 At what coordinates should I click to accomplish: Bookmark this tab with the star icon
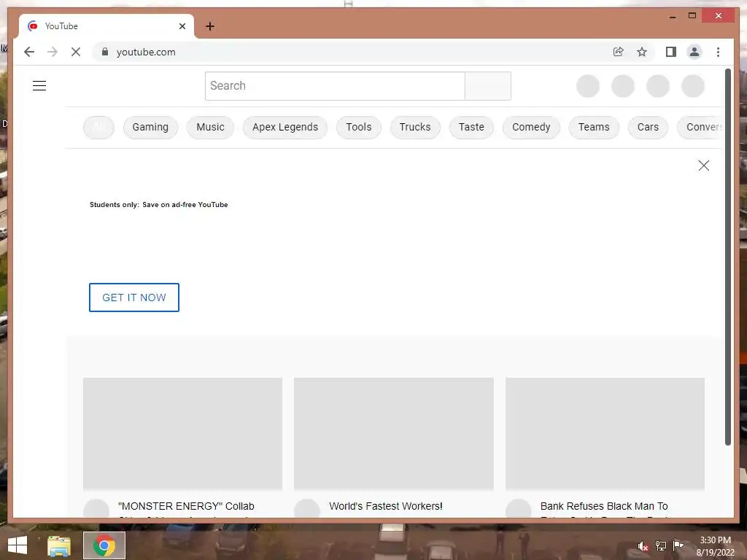pos(642,52)
